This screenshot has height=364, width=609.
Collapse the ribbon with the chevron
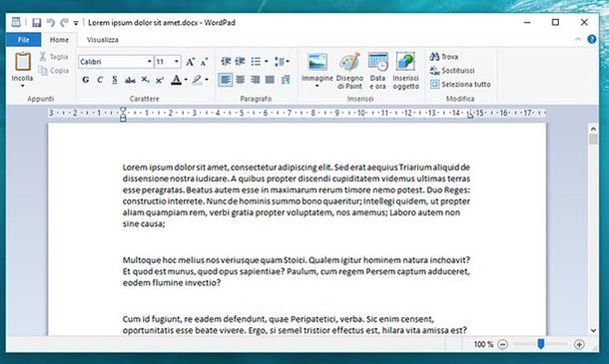click(578, 39)
